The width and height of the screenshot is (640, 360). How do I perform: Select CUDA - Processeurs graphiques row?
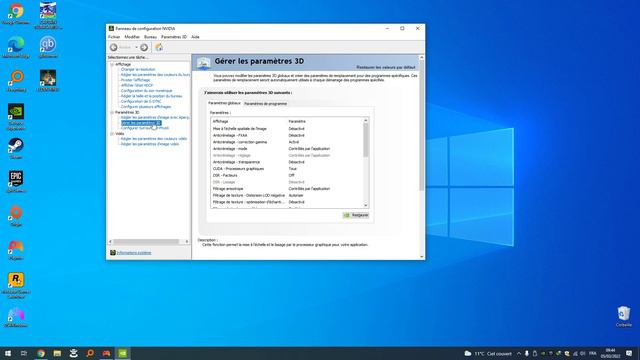(x=287, y=169)
